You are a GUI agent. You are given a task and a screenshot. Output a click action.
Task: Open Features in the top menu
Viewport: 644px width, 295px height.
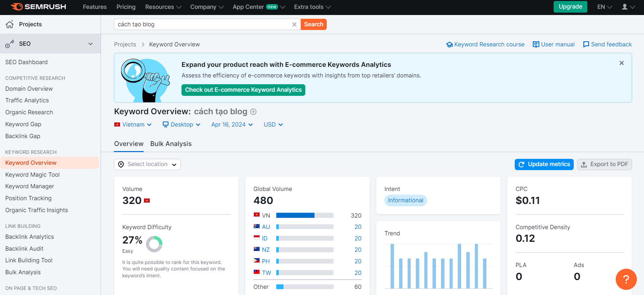[x=95, y=7]
